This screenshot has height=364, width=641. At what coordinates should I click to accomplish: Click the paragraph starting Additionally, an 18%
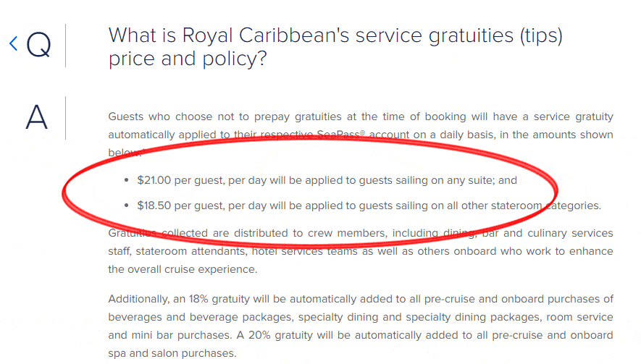click(361, 326)
